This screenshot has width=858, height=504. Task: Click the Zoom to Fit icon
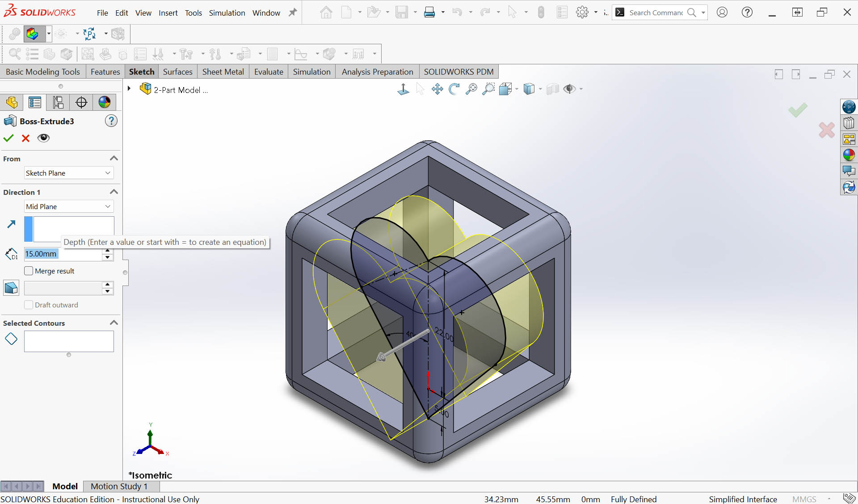pos(471,89)
